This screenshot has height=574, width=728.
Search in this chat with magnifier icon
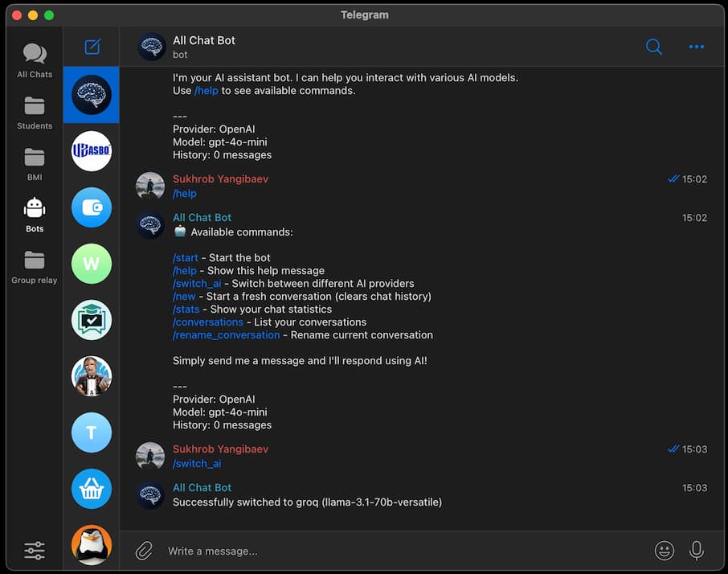[654, 47]
